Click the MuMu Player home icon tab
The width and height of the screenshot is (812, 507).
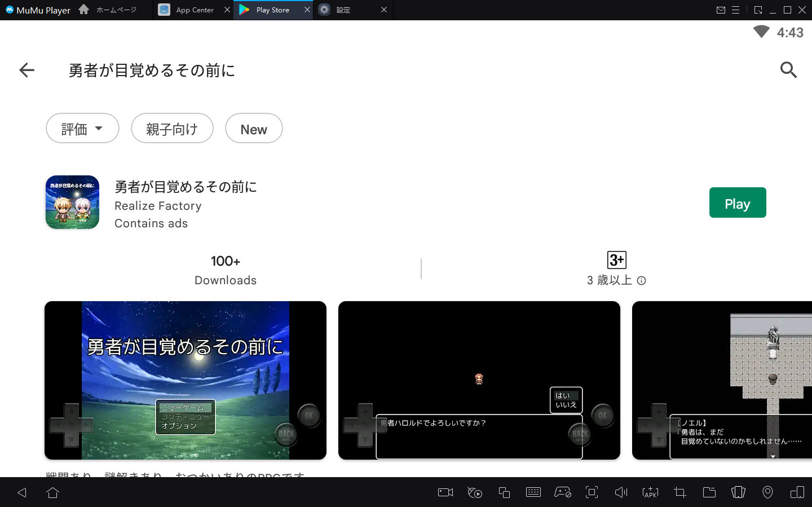click(x=83, y=10)
